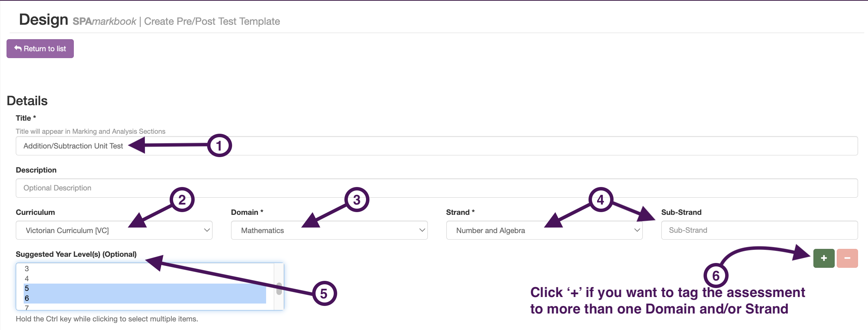The width and height of the screenshot is (868, 330).
Task: Select year level 4 in list
Action: (x=27, y=278)
